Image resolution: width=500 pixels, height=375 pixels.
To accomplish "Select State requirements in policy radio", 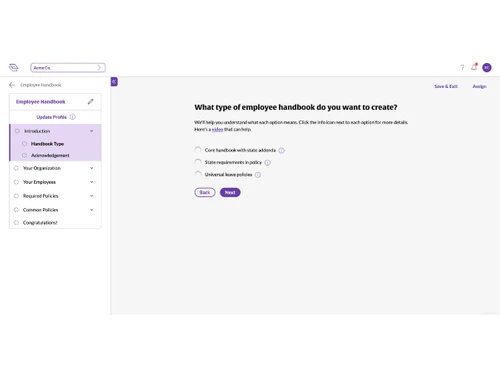I will [x=198, y=162].
